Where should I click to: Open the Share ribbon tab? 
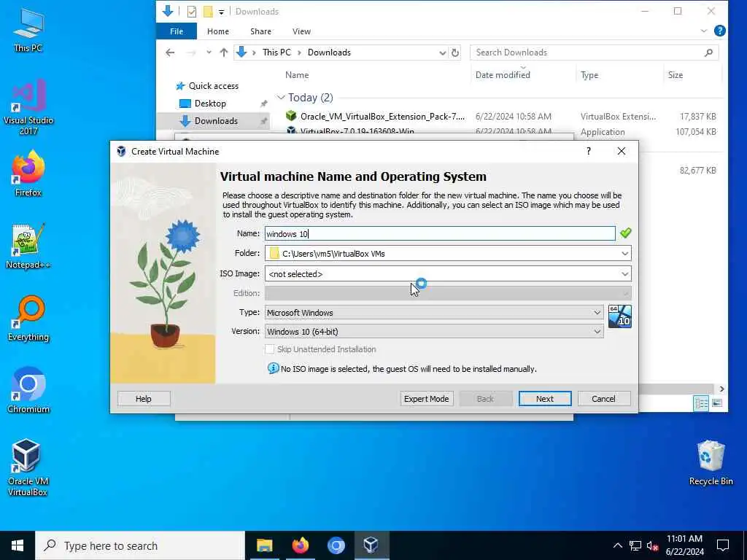[x=260, y=31]
